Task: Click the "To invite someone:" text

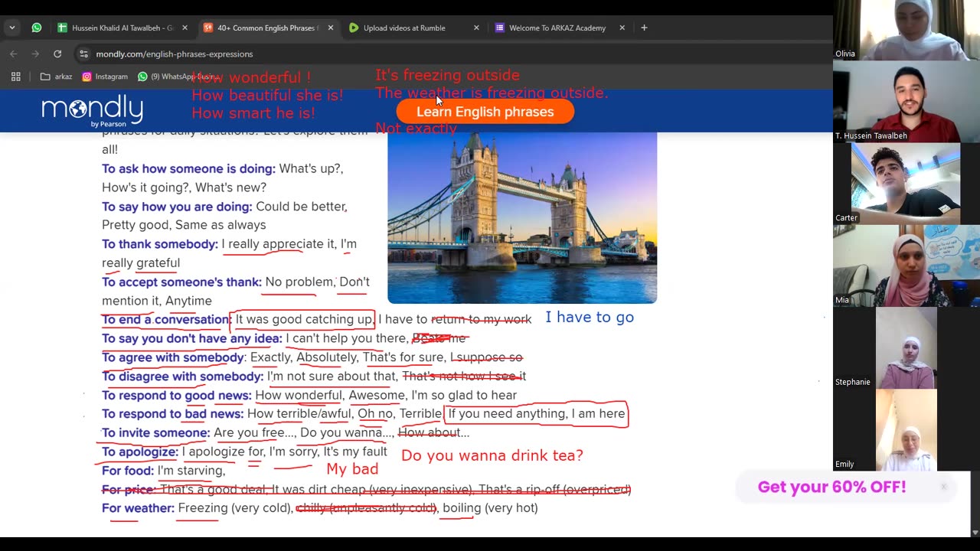Action: point(156,432)
